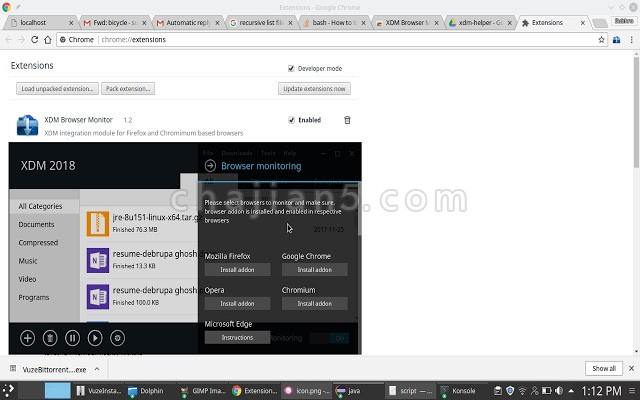Switch to the xdm-helper tab
640x400 pixels.
click(480, 23)
